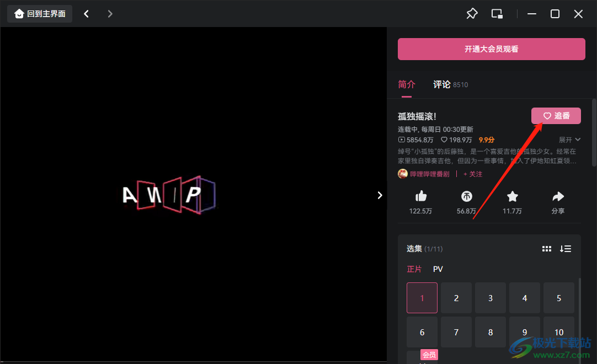Play episode 8

pyautogui.click(x=491, y=332)
